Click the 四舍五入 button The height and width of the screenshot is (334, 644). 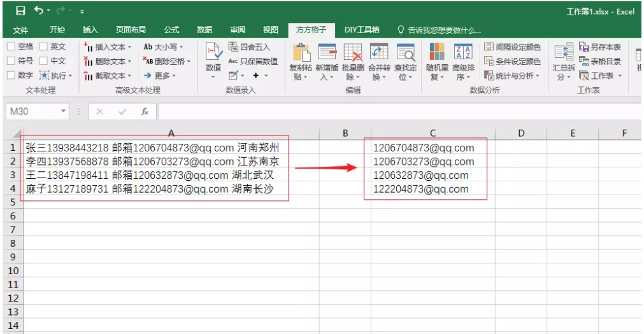(x=250, y=47)
